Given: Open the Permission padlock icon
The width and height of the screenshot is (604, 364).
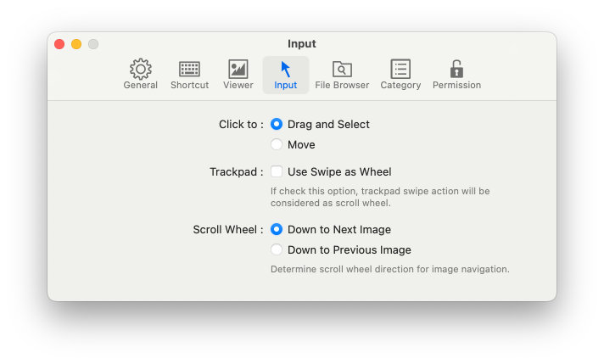Looking at the screenshot, I should pos(456,69).
